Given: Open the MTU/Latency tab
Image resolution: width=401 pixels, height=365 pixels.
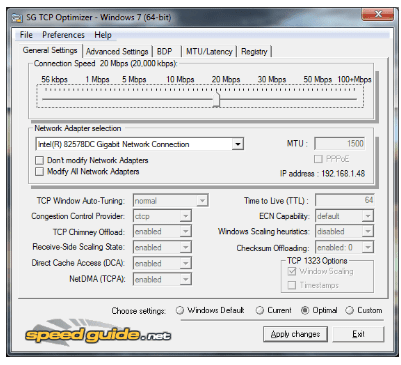Looking at the screenshot, I should click(x=209, y=52).
